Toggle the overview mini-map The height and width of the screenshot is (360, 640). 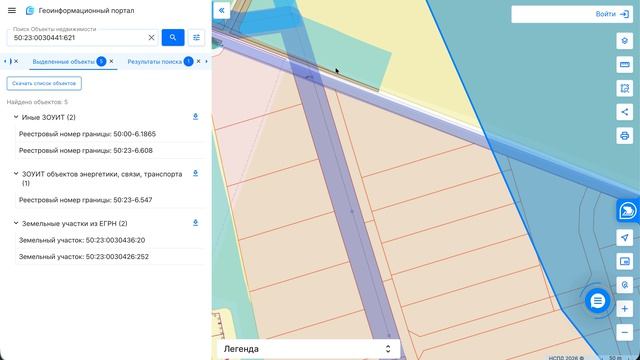pyautogui.click(x=624, y=261)
